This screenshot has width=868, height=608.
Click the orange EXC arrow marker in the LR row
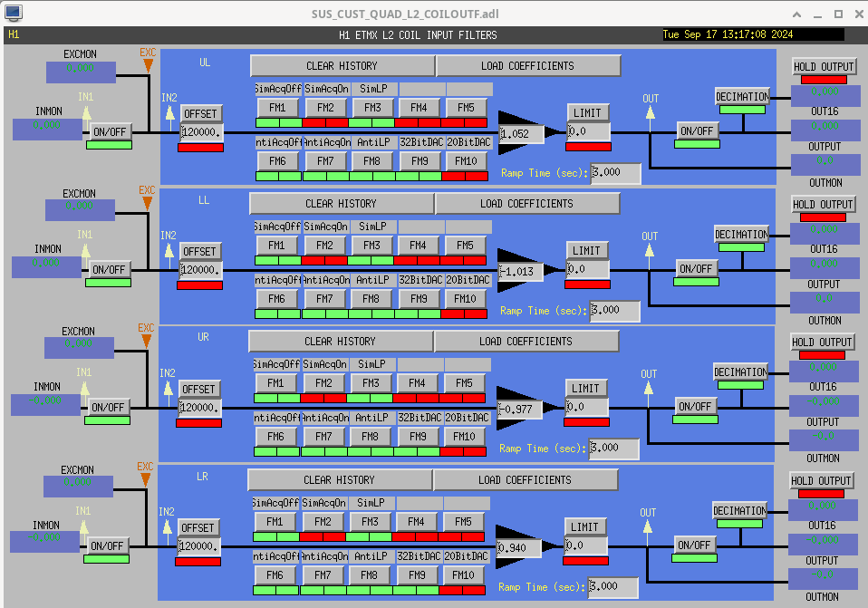click(145, 480)
